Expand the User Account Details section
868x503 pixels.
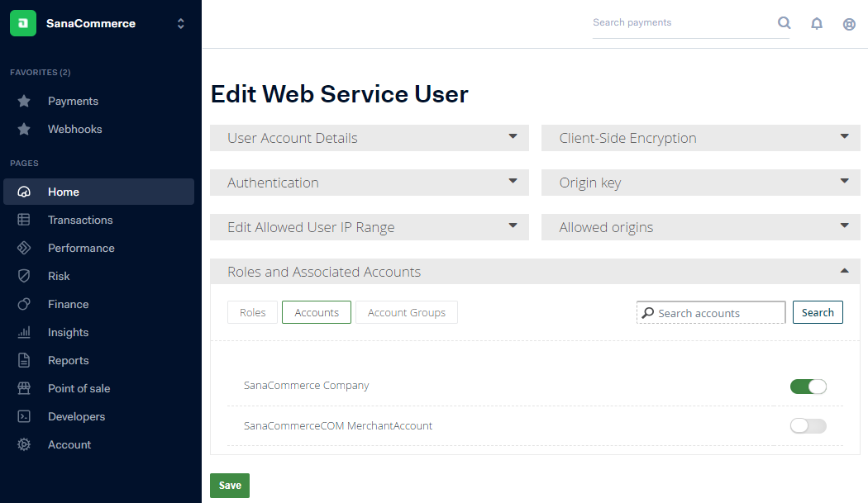tap(370, 138)
